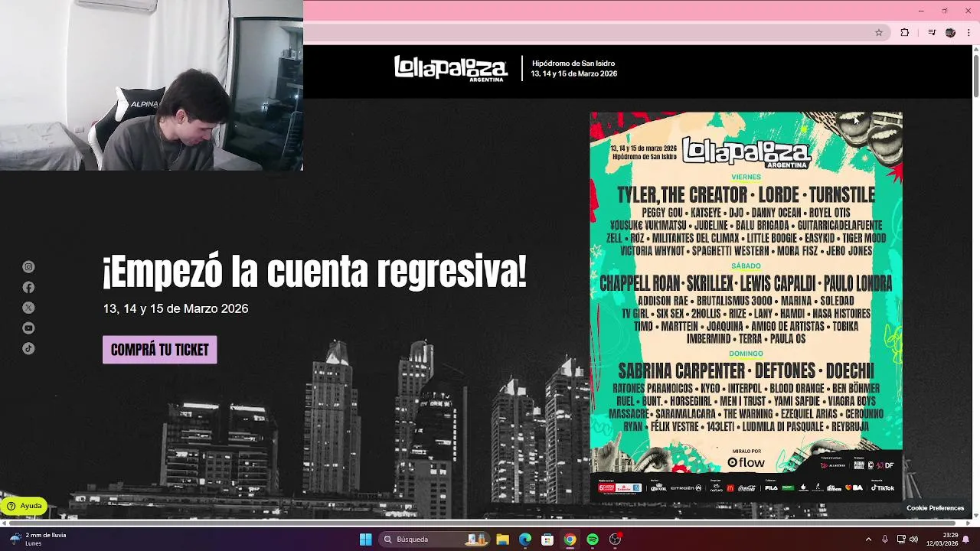This screenshot has width=980, height=551.
Task: Open the YouTube social link in the sidebar
Action: (28, 328)
